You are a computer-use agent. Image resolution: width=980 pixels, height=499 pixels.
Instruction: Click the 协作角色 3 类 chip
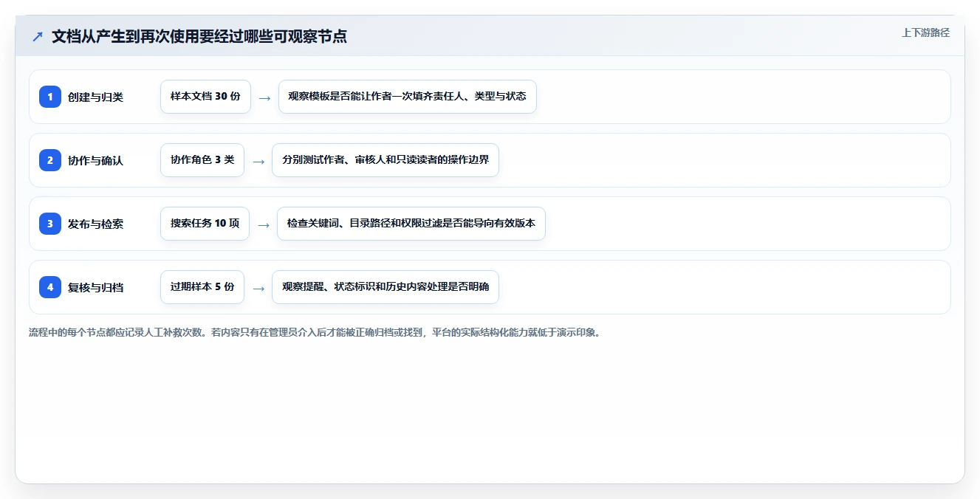click(202, 160)
